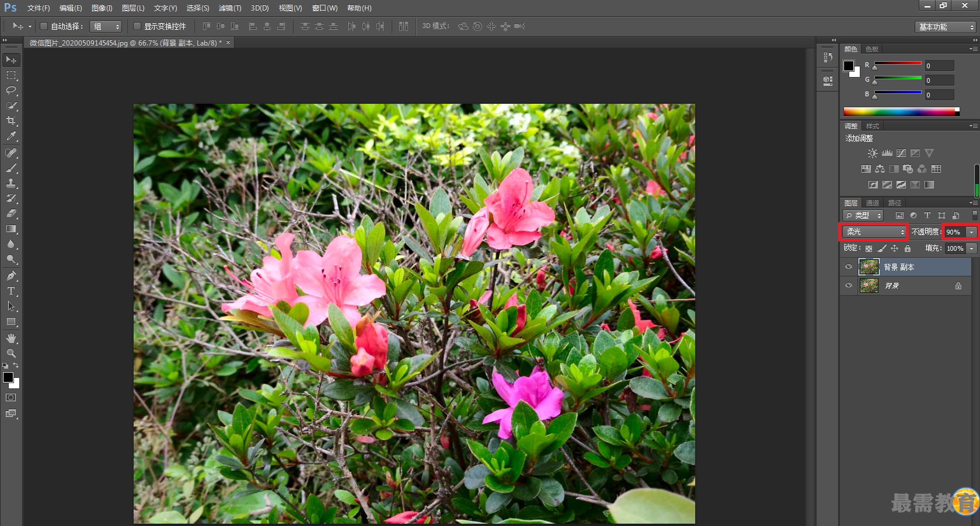Close the document tab
980x526 pixels.
pos(228,43)
